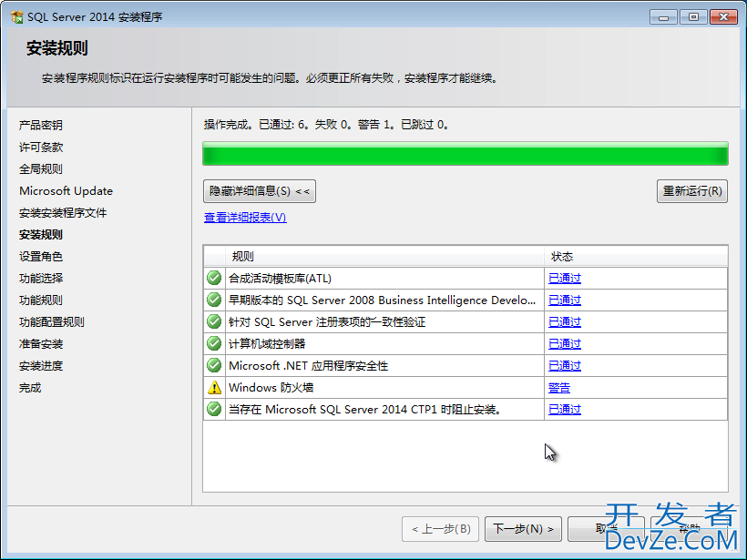
Task: Close the SQL Server 2014 安装程序 window
Action: 723,17
